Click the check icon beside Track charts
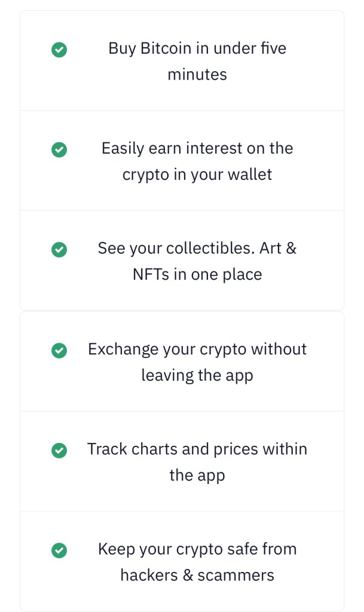Viewport: 364px width, 612px height. [59, 450]
